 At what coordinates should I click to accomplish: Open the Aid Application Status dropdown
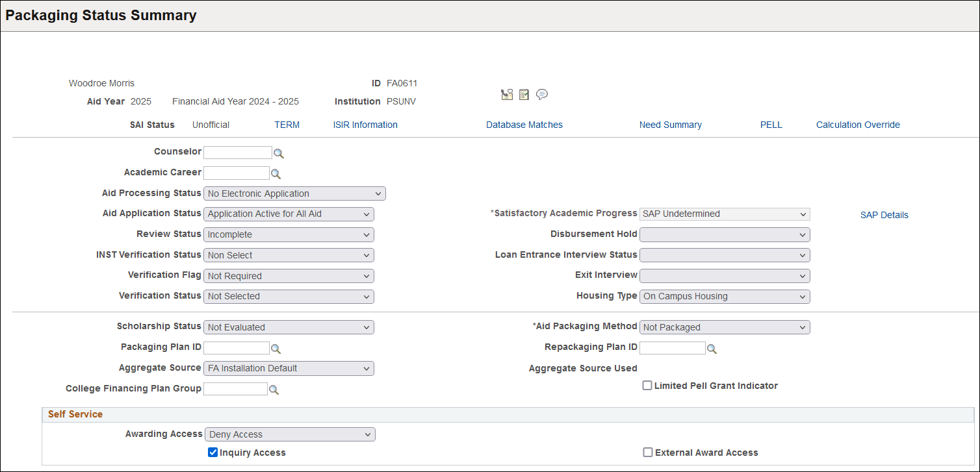click(x=289, y=214)
